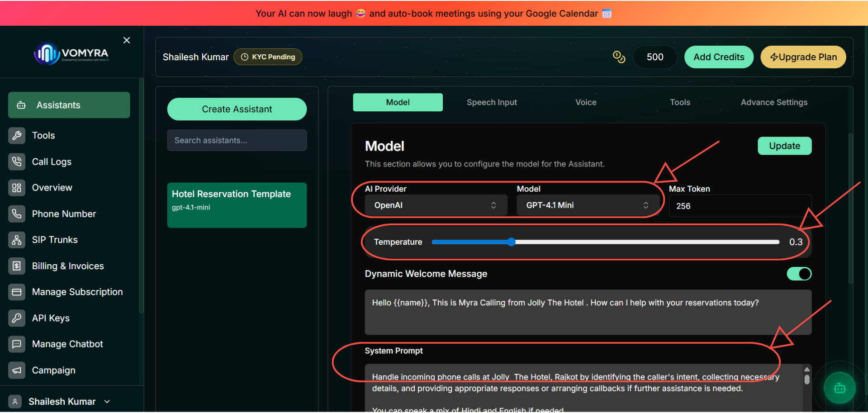Click the Manage Chatbot message icon
868x413 pixels.
17,344
